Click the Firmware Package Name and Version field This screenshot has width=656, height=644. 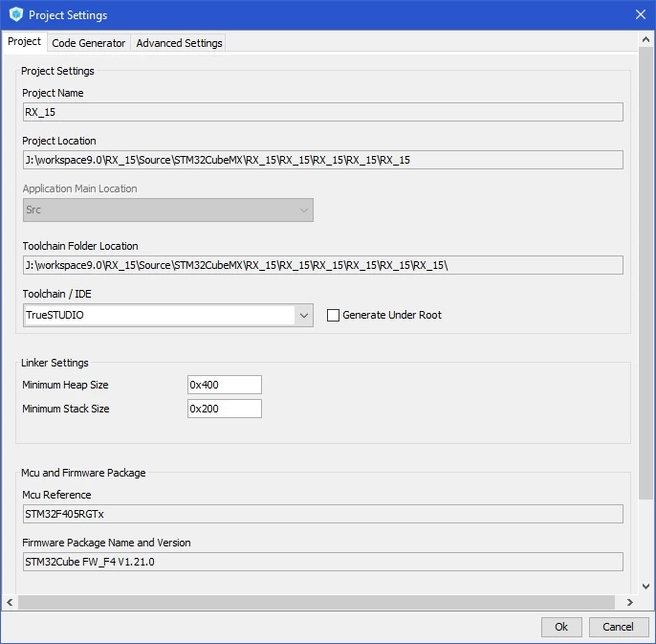322,562
